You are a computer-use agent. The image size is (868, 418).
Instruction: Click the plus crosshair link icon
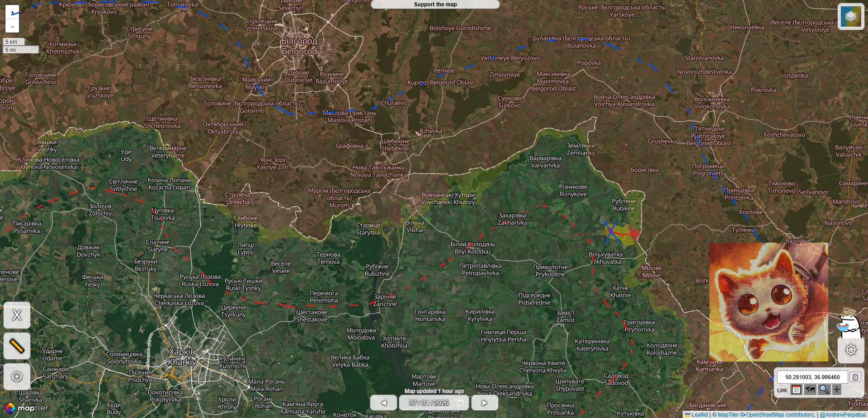click(837, 390)
